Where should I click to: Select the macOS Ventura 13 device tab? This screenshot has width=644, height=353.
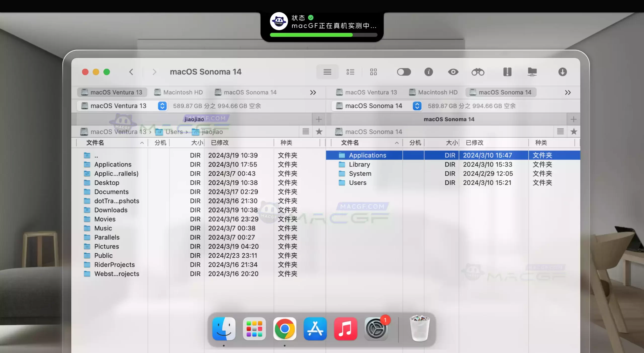[112, 92]
